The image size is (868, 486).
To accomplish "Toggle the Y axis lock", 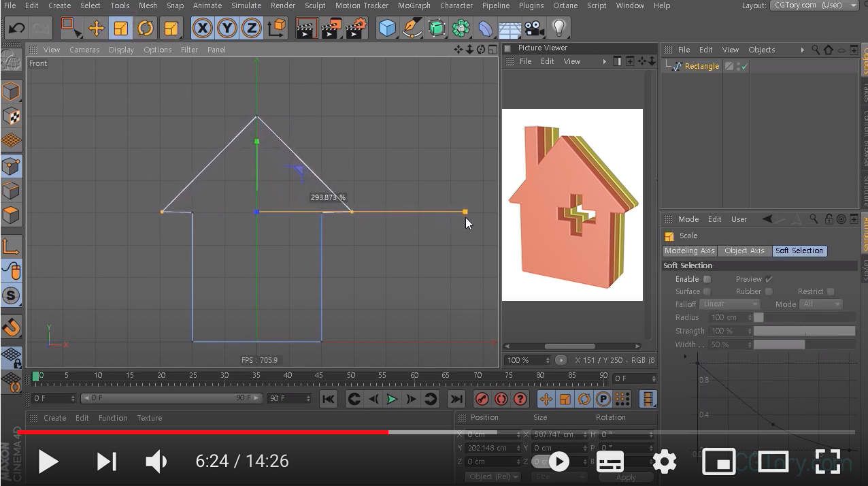I will pyautogui.click(x=227, y=29).
